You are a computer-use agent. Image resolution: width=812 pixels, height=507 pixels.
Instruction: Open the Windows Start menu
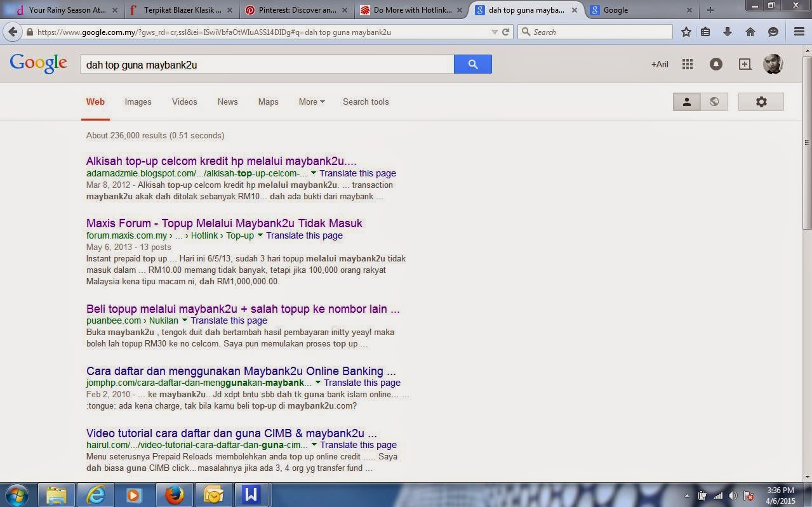point(16,495)
